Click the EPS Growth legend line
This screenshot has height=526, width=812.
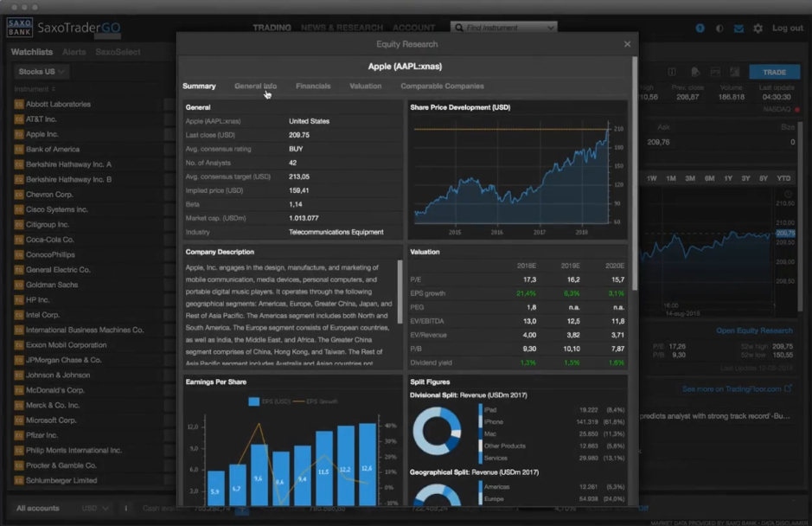click(x=298, y=401)
